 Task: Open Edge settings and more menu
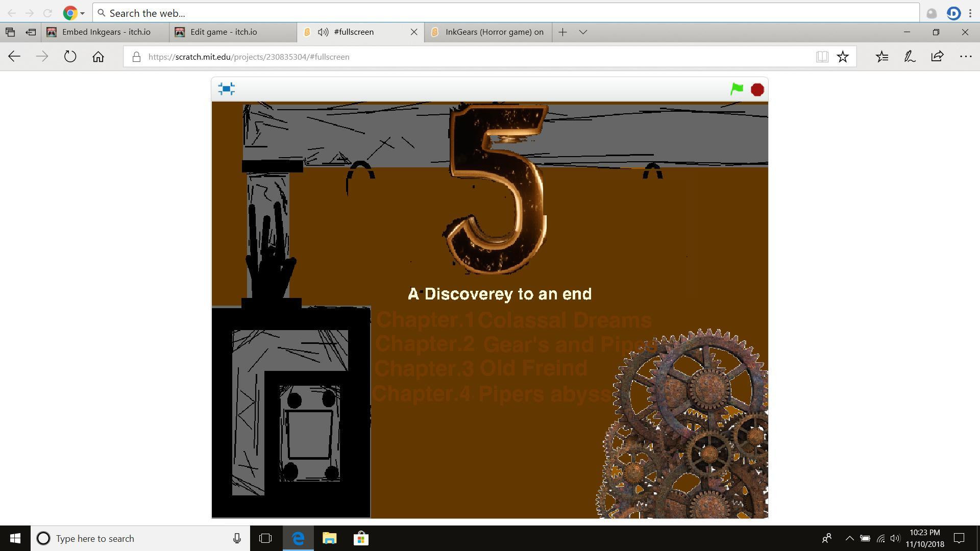965,57
